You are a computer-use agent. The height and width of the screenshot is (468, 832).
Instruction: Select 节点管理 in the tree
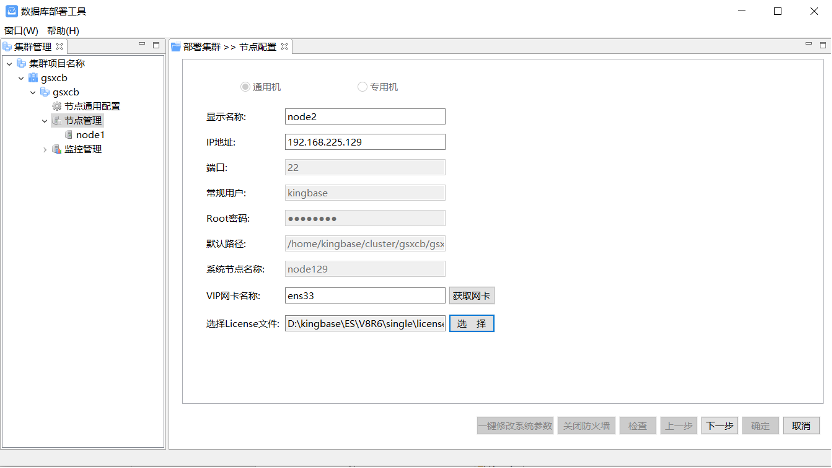click(x=83, y=120)
